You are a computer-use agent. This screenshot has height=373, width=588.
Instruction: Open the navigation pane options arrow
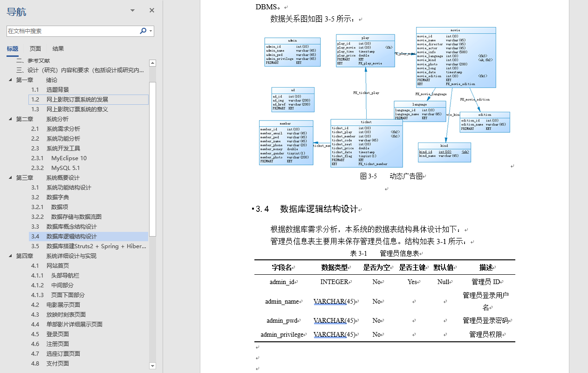132,10
